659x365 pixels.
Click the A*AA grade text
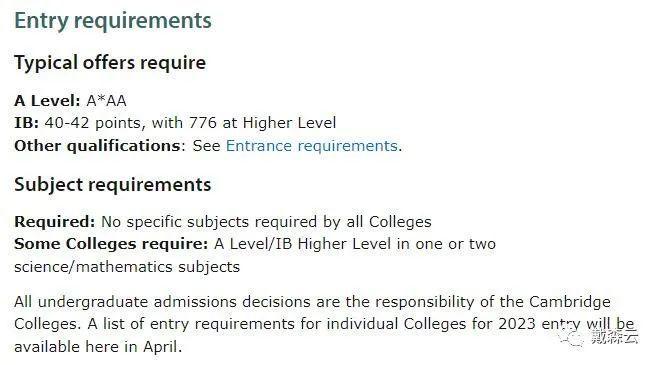point(106,101)
